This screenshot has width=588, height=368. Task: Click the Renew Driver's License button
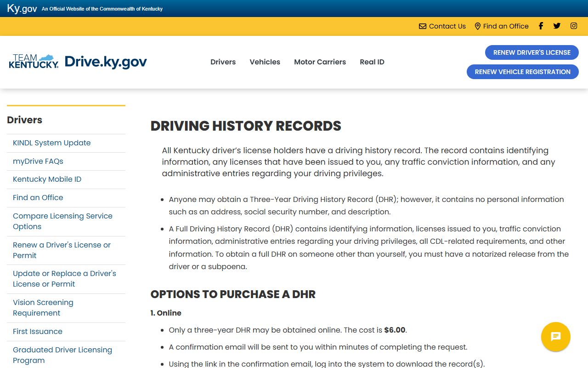[532, 52]
